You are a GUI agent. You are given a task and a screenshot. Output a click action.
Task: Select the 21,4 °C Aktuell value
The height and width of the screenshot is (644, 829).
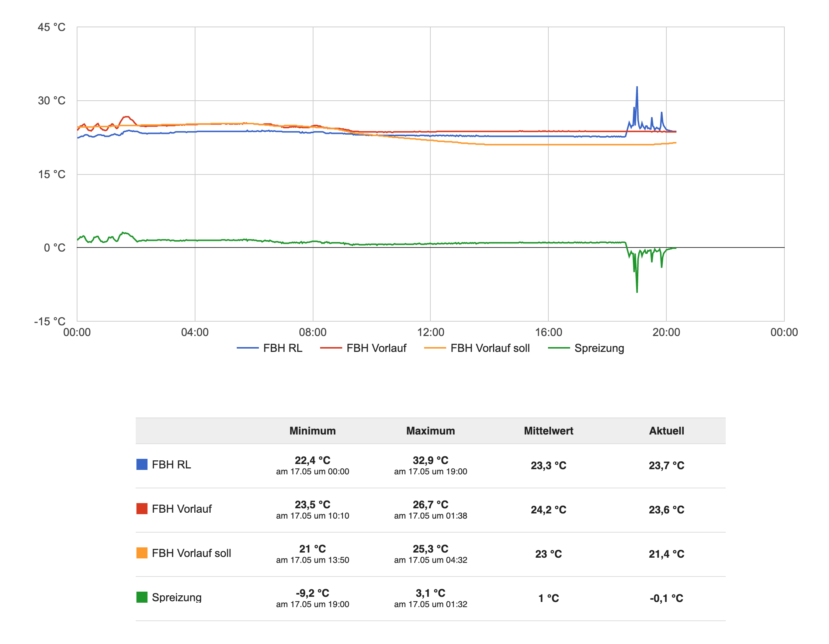(666, 554)
